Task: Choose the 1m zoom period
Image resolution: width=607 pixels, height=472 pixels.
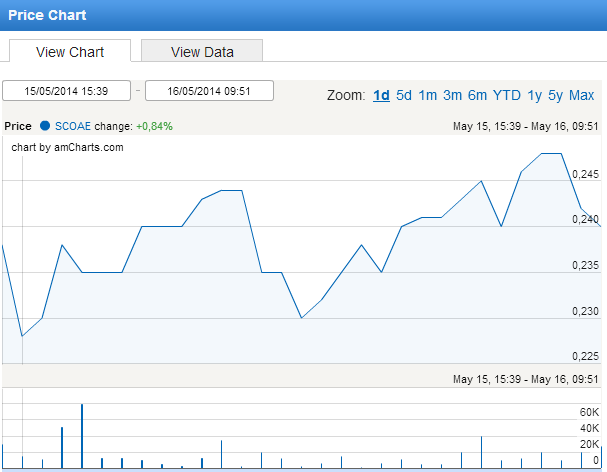Action: (428, 95)
